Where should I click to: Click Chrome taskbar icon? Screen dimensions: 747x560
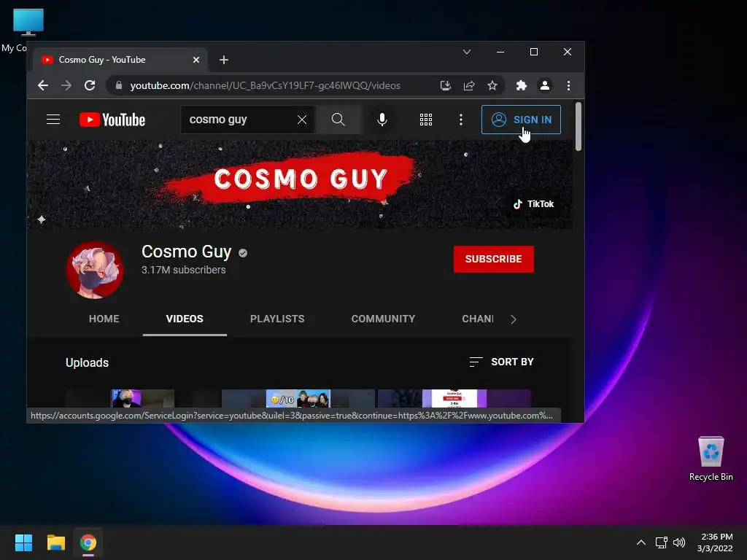pos(88,542)
